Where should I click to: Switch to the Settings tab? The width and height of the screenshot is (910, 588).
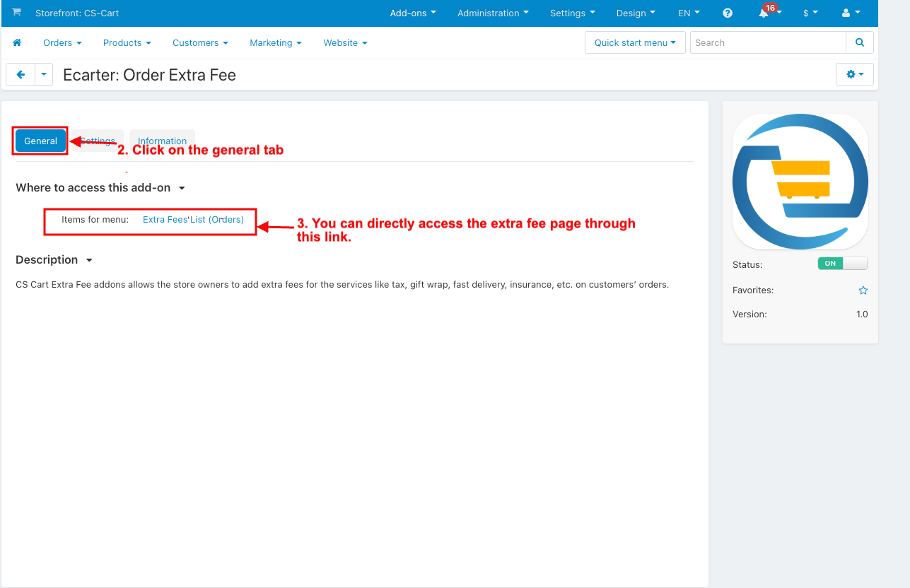point(98,141)
